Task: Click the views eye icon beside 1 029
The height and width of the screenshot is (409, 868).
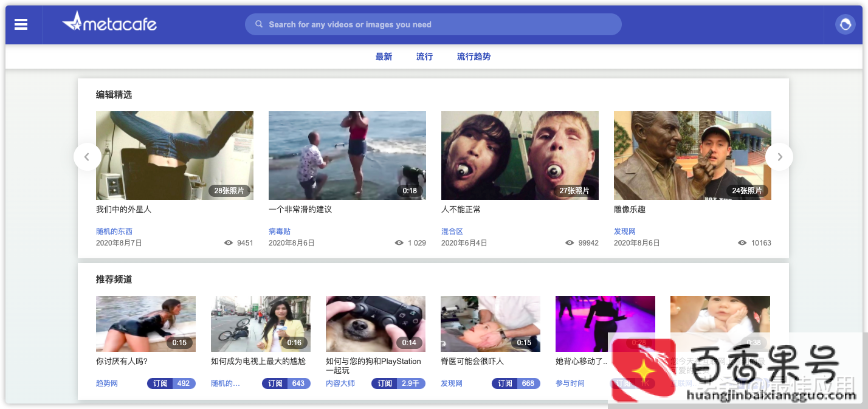Action: 399,242
